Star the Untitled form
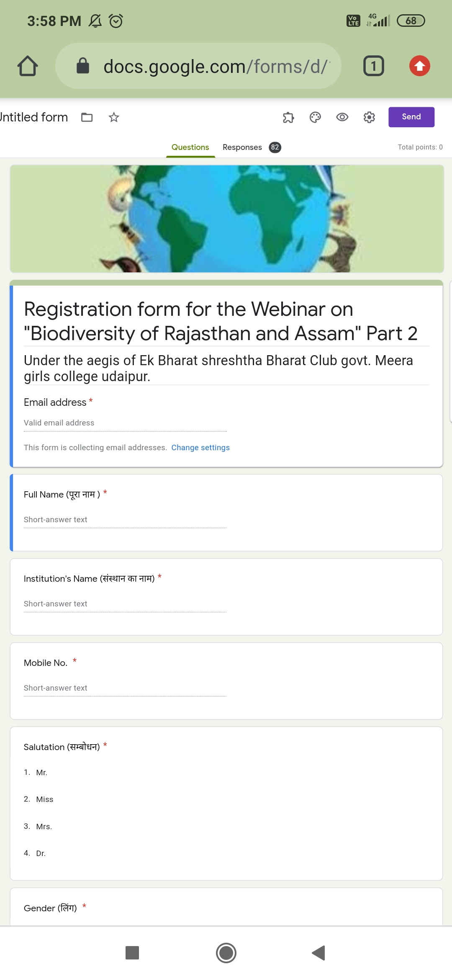Image resolution: width=452 pixels, height=980 pixels. [114, 117]
